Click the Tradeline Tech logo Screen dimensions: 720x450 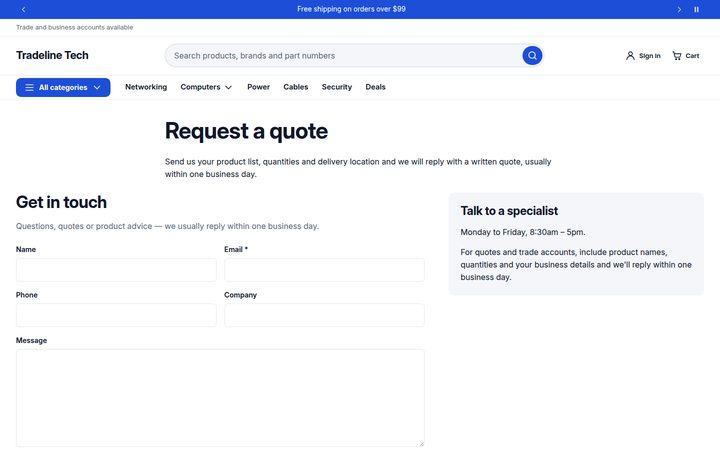point(52,55)
